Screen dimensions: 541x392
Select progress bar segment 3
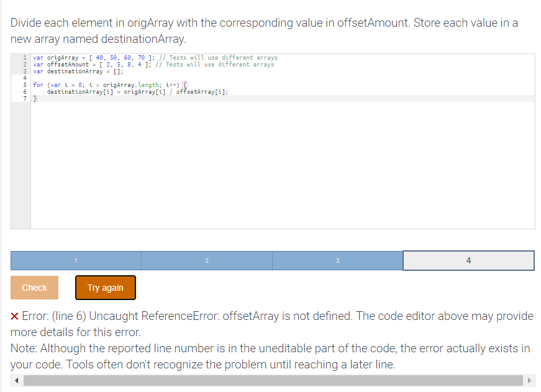[x=337, y=260]
